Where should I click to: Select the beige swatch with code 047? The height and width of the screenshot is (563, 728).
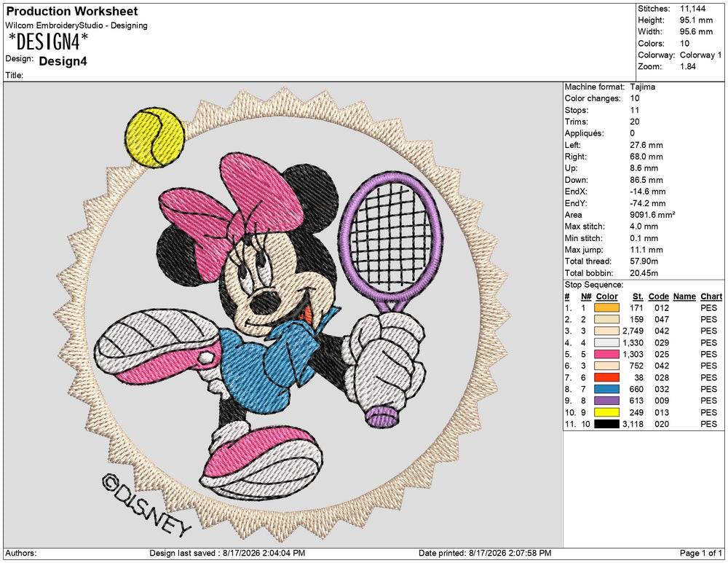607,319
